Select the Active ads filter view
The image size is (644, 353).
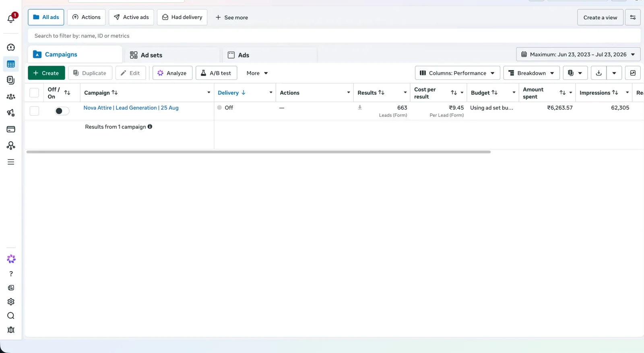coord(131,17)
